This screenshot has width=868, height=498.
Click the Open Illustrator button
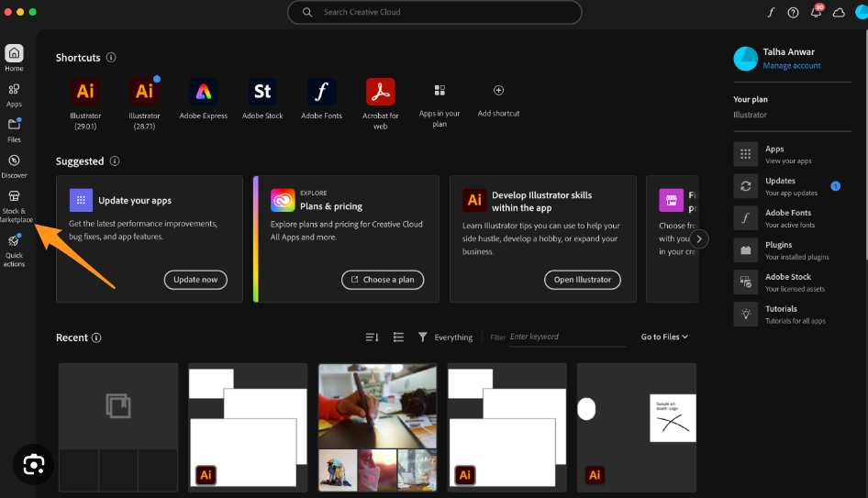click(583, 280)
